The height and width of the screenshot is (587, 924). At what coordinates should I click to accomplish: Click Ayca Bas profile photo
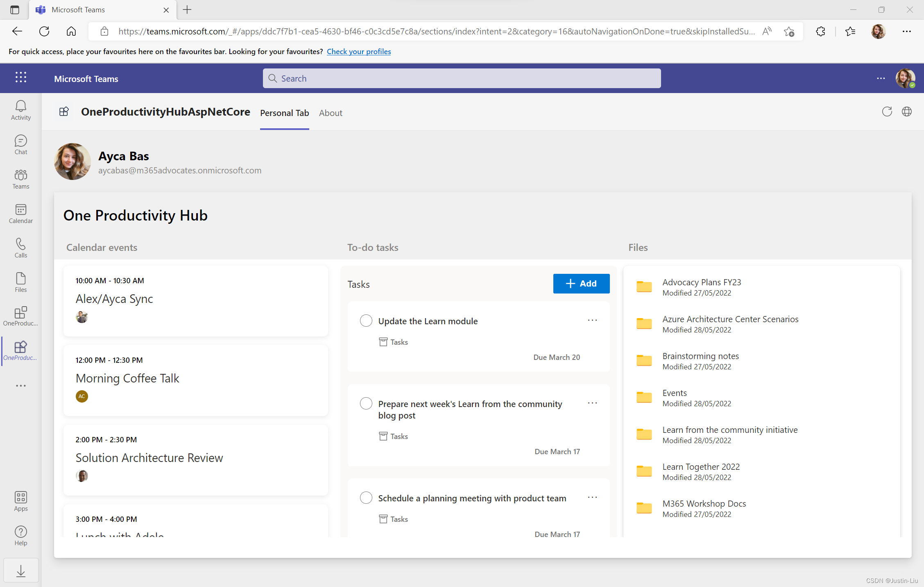(x=72, y=162)
